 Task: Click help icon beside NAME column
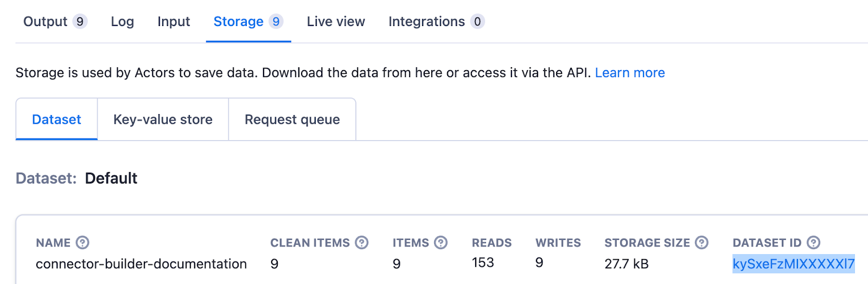82,243
